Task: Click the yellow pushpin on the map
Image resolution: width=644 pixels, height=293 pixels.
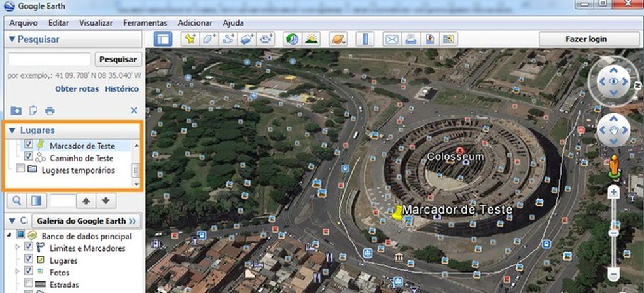Action: click(x=397, y=212)
